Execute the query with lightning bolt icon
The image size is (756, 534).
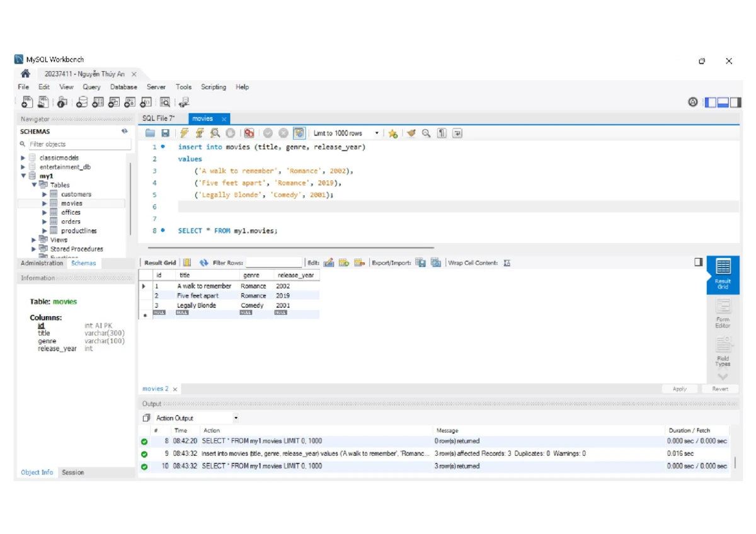click(x=184, y=133)
